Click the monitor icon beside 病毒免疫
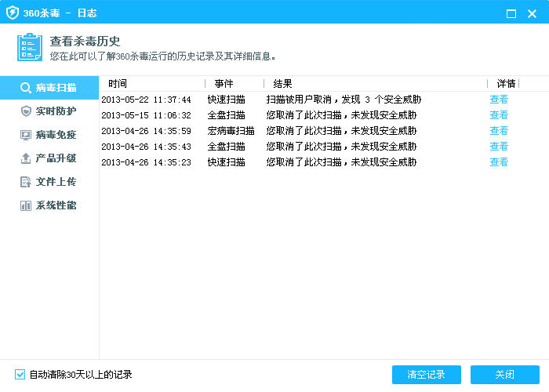 point(26,135)
